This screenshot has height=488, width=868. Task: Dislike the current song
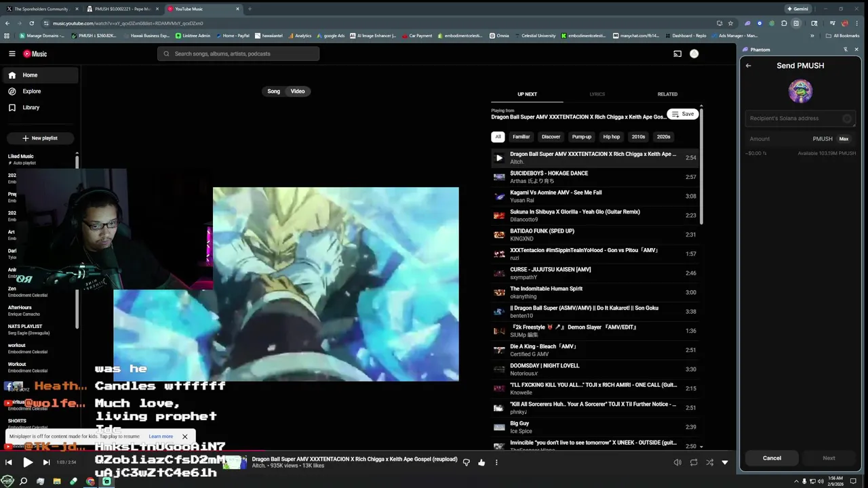point(466,462)
